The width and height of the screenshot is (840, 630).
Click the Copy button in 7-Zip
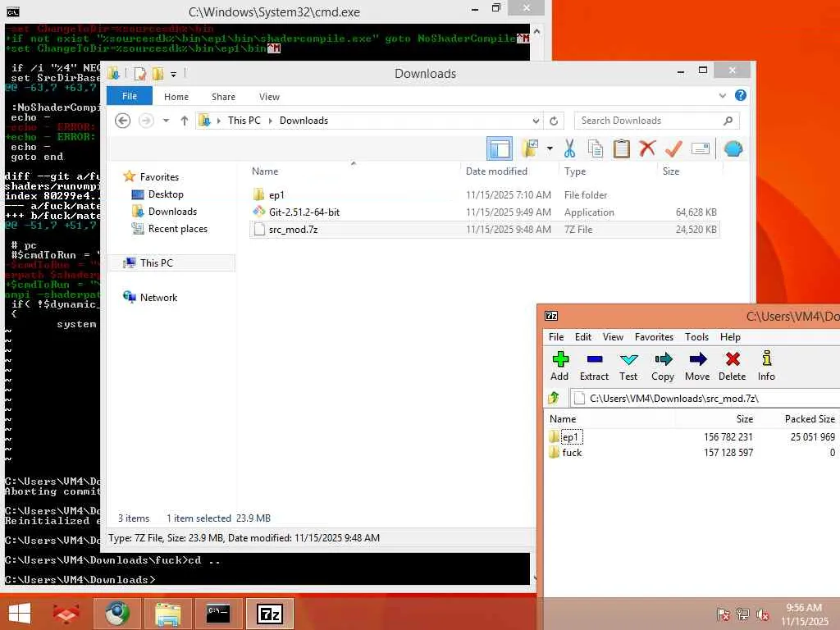coord(663,367)
